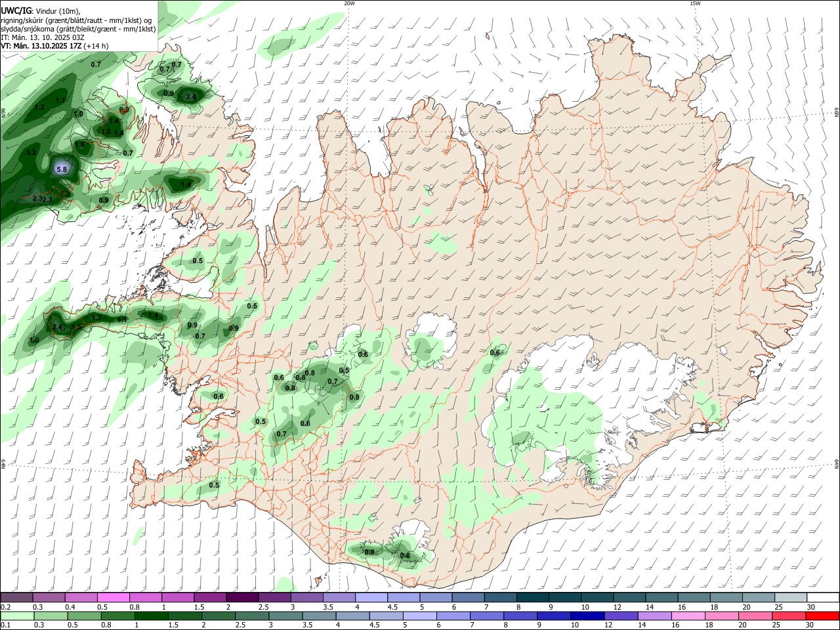Pick the bright pink swatch between 0.5 and 0.8

(113, 597)
